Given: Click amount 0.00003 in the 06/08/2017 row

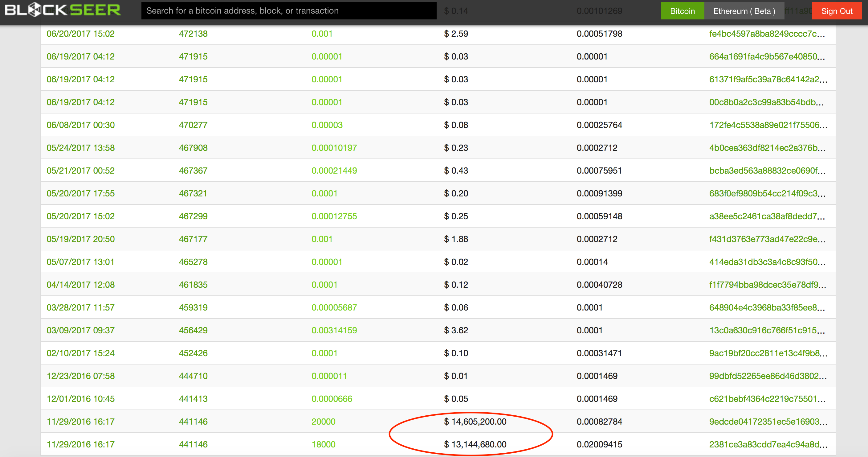Looking at the screenshot, I should (x=327, y=125).
